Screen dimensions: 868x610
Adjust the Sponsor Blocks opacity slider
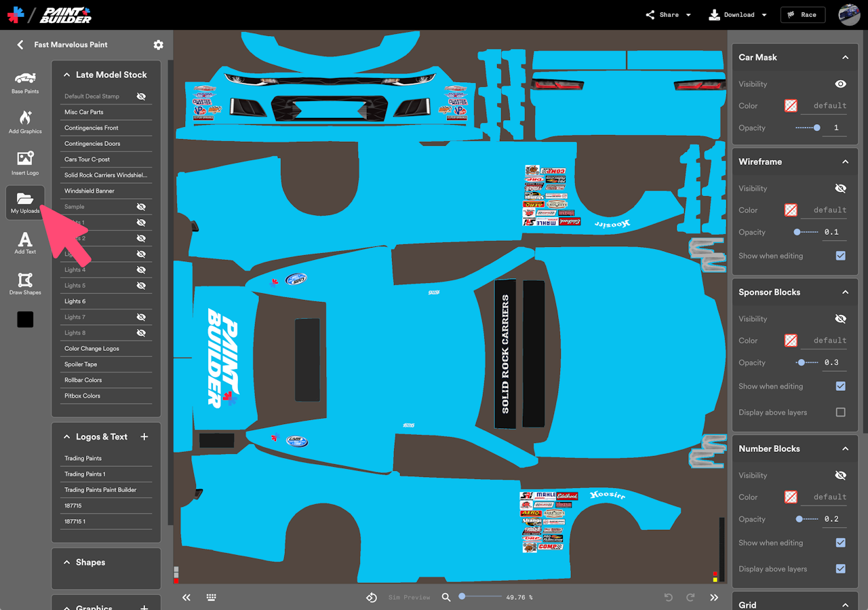coord(807,363)
